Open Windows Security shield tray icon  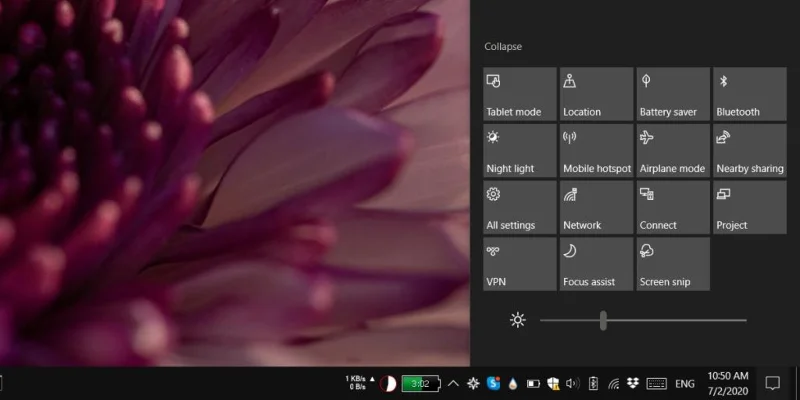[x=553, y=384]
